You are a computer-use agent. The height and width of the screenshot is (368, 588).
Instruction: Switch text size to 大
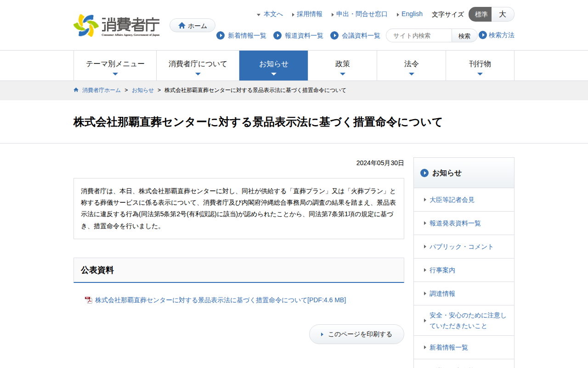coord(503,14)
